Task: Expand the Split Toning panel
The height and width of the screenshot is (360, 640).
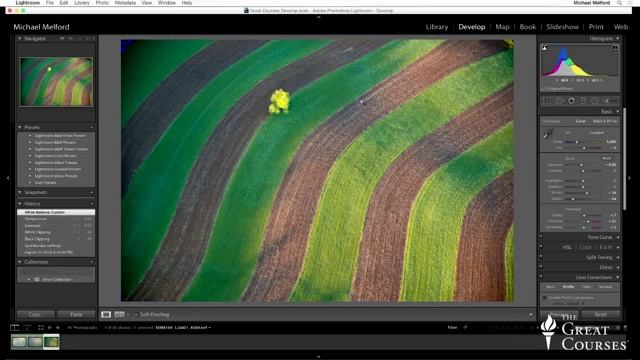Action: [618, 258]
